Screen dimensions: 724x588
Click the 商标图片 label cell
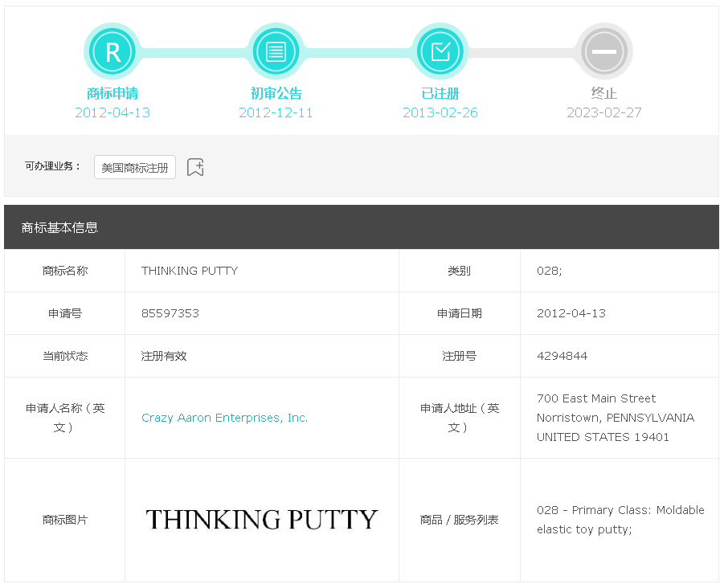64,520
